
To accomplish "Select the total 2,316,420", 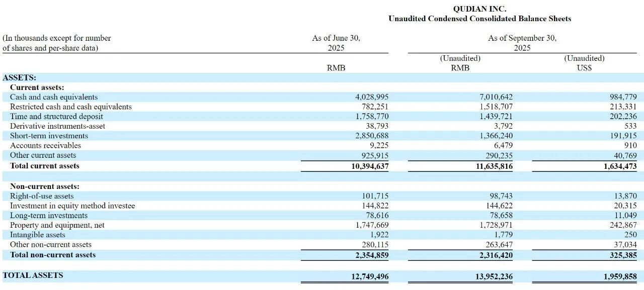I will click(x=496, y=255).
